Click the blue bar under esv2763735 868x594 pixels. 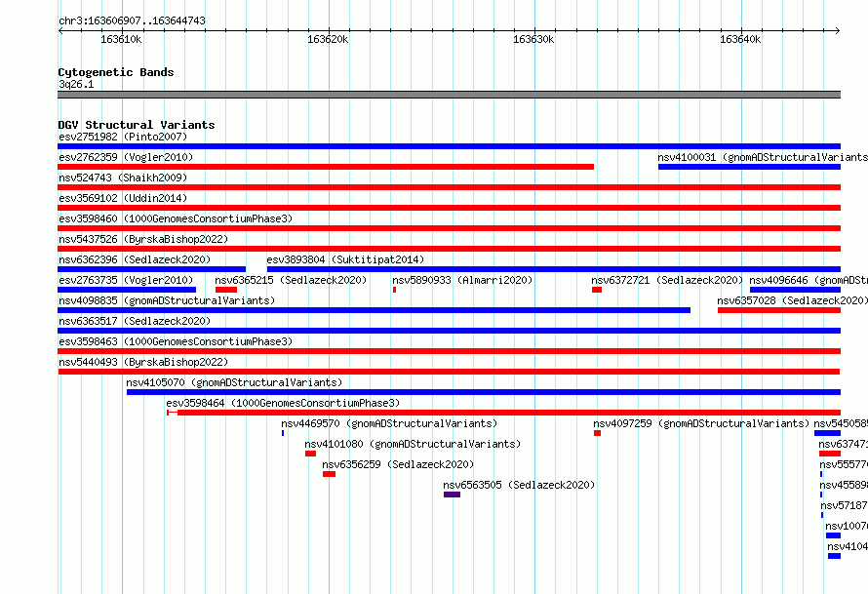click(x=127, y=290)
